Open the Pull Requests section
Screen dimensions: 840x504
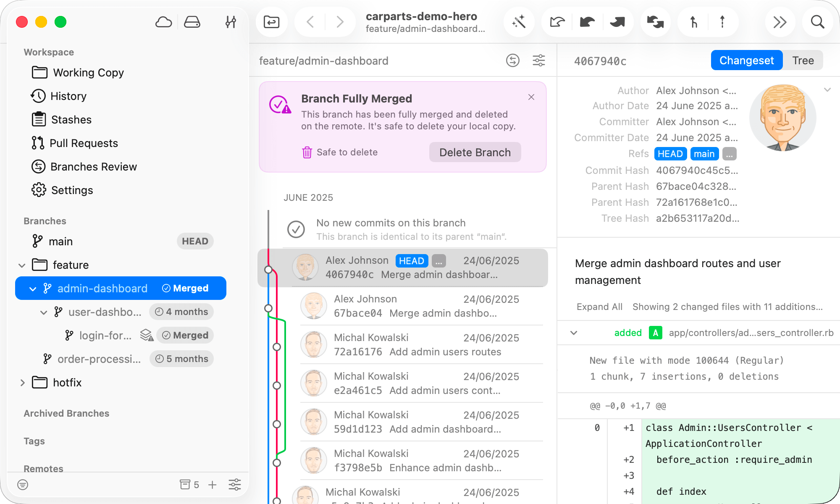tap(84, 143)
